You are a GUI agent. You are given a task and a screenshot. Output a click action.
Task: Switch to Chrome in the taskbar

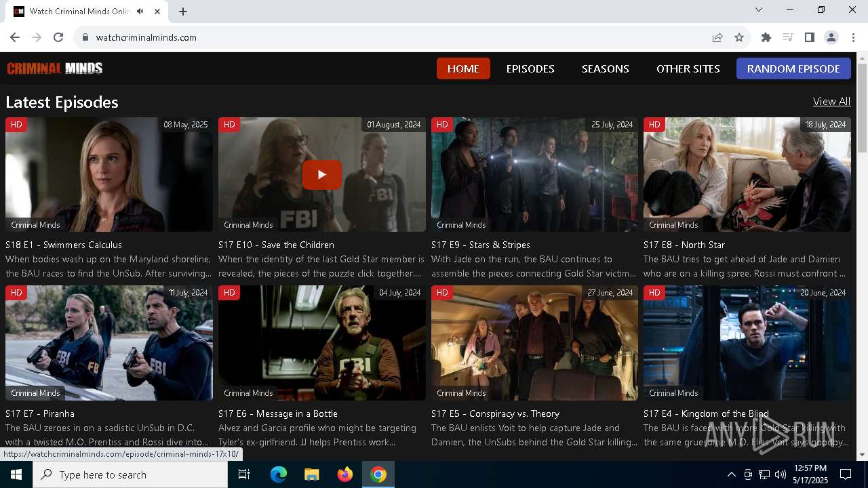click(x=378, y=474)
